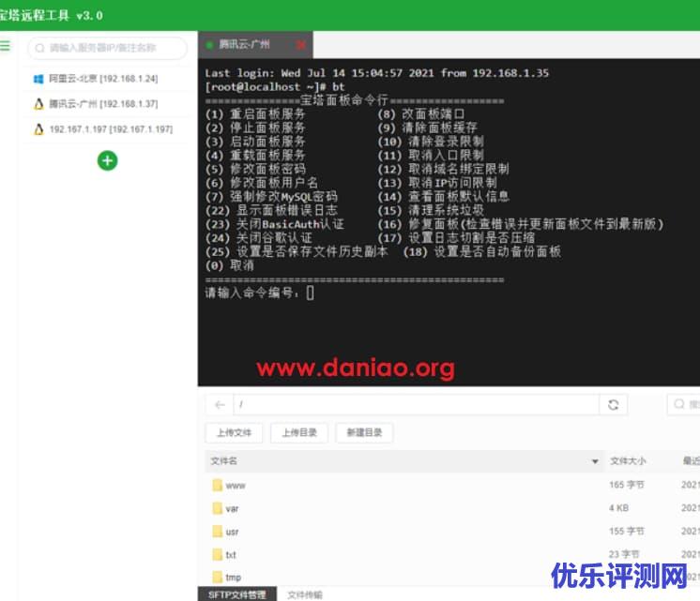The image size is (700, 601).
Task: Focus the server IP search field
Action: 107,48
